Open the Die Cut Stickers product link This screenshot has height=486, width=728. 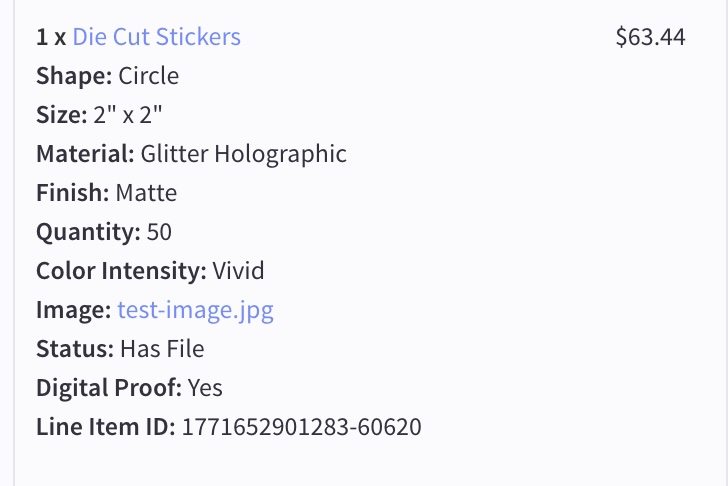click(156, 38)
